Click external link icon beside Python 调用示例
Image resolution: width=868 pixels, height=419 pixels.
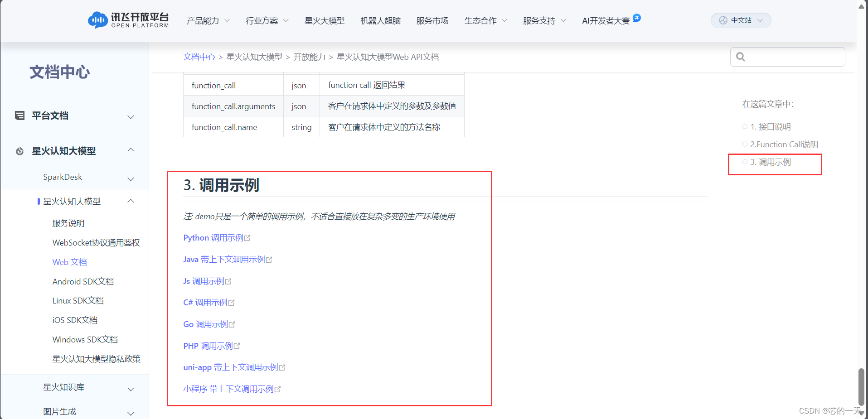247,238
